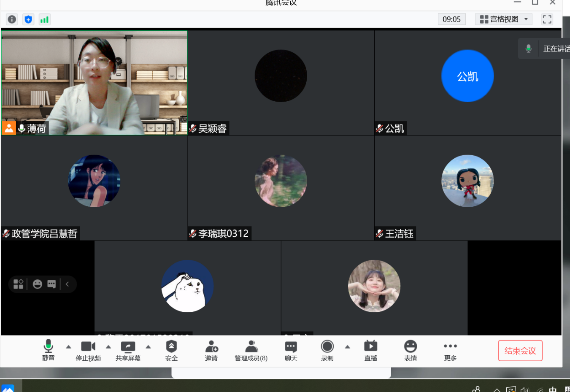Image resolution: width=570 pixels, height=392 pixels.
Task: Open the Share Screen (共享屏幕) tool
Action: click(128, 351)
